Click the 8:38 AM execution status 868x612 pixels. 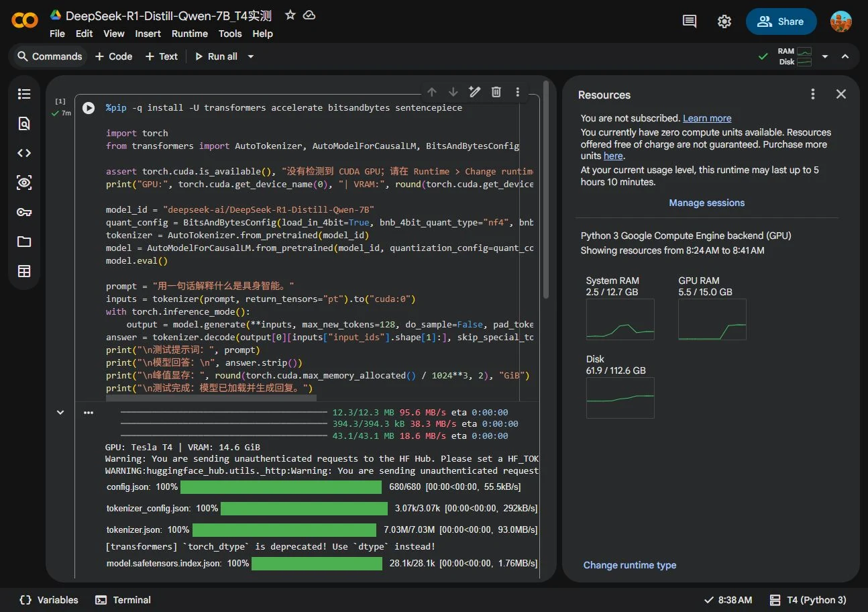tap(728, 600)
